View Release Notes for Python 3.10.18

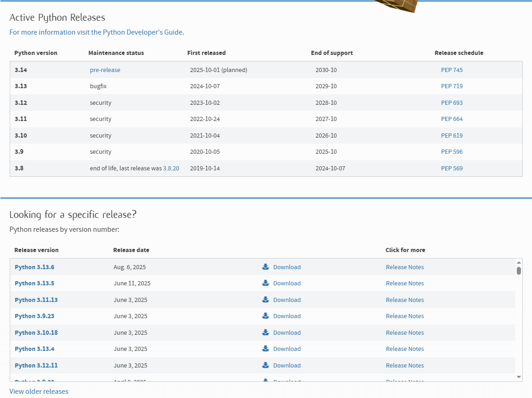point(405,332)
